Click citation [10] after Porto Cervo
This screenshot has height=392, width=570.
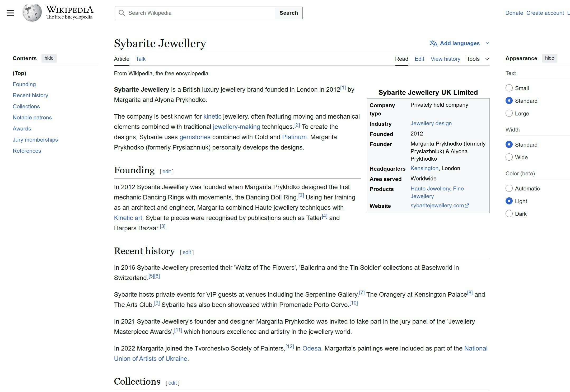point(354,303)
